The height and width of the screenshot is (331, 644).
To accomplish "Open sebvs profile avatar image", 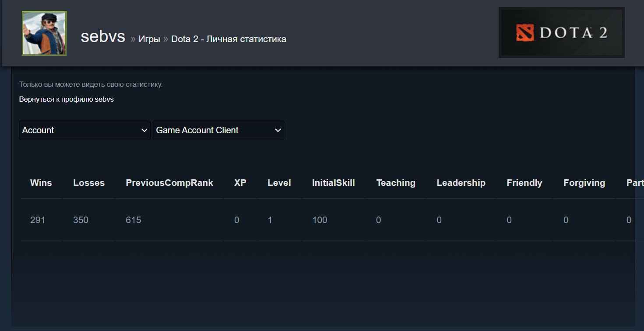I will point(44,33).
